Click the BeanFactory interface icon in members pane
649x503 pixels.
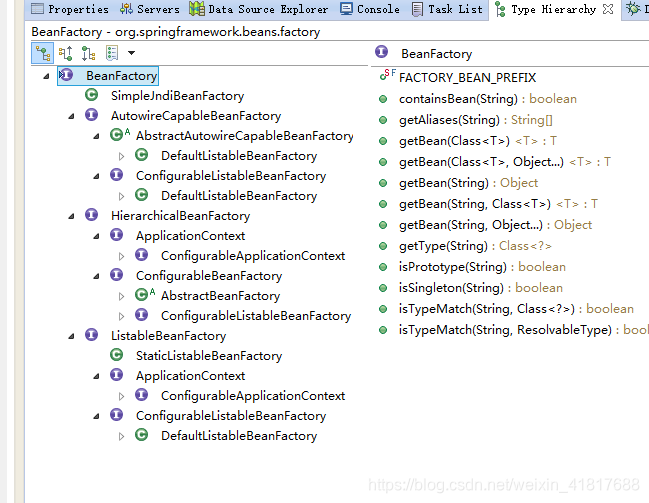click(x=381, y=52)
